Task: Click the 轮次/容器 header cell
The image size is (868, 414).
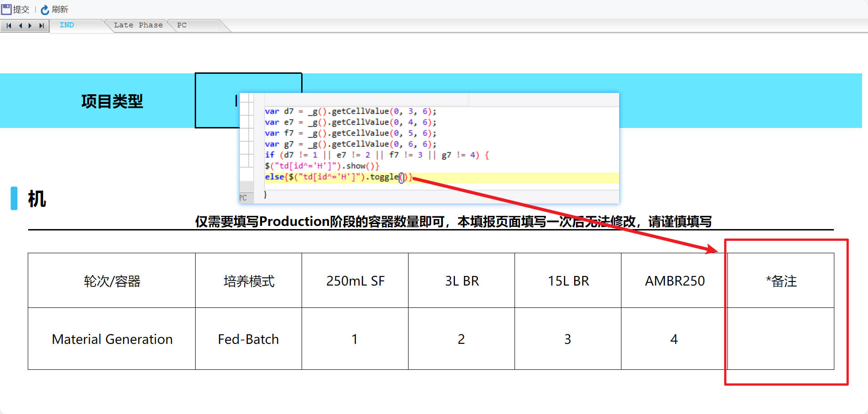Action: pyautogui.click(x=112, y=281)
